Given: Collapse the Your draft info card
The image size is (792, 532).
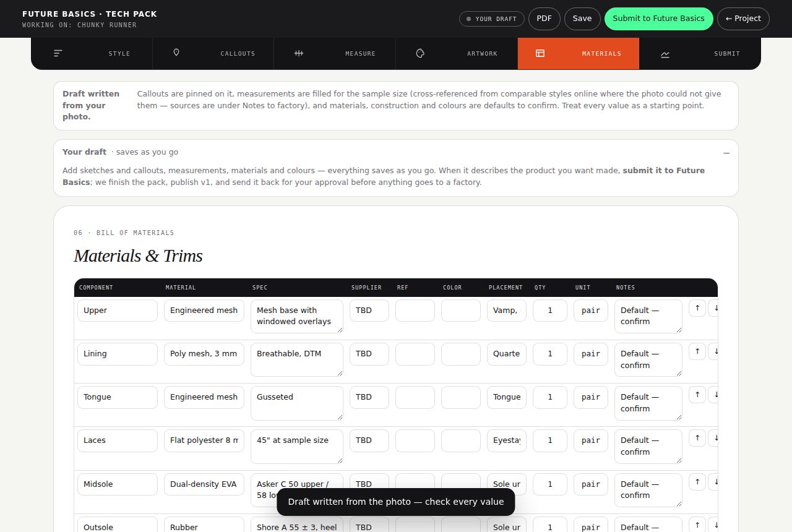Looking at the screenshot, I should coord(726,152).
